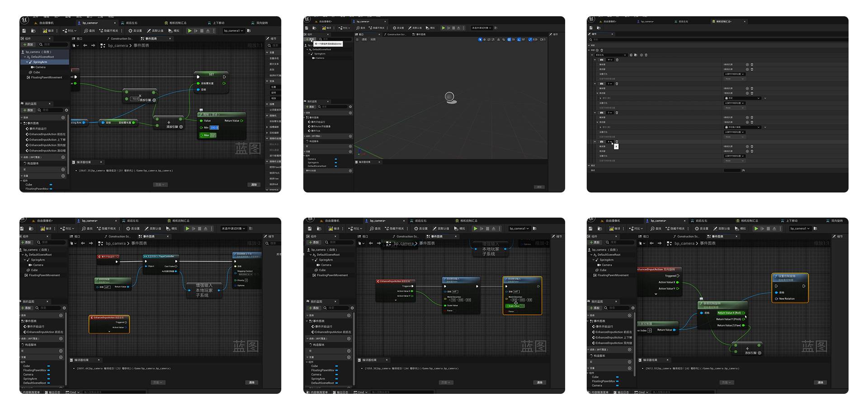Image resolution: width=868 pixels, height=411 pixels.
Task: Open bp_camera1 debug dropdown in SET-node screenshot
Action: tap(233, 31)
